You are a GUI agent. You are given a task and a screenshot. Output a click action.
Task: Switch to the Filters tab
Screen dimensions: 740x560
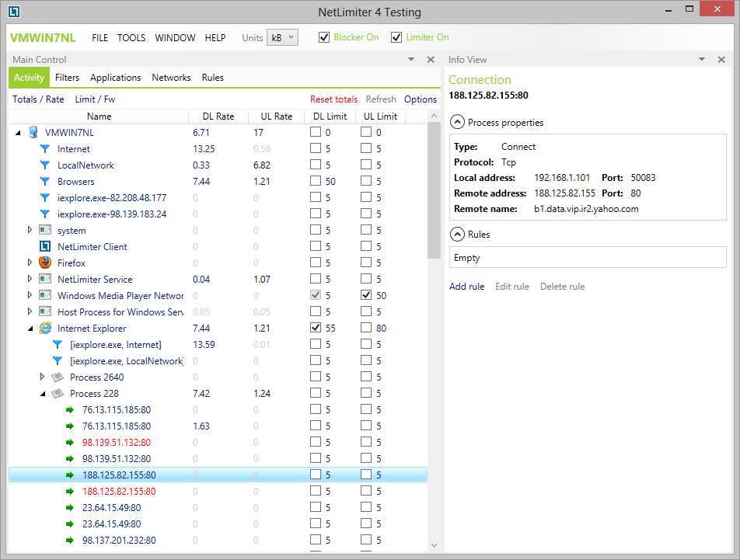[x=67, y=78]
